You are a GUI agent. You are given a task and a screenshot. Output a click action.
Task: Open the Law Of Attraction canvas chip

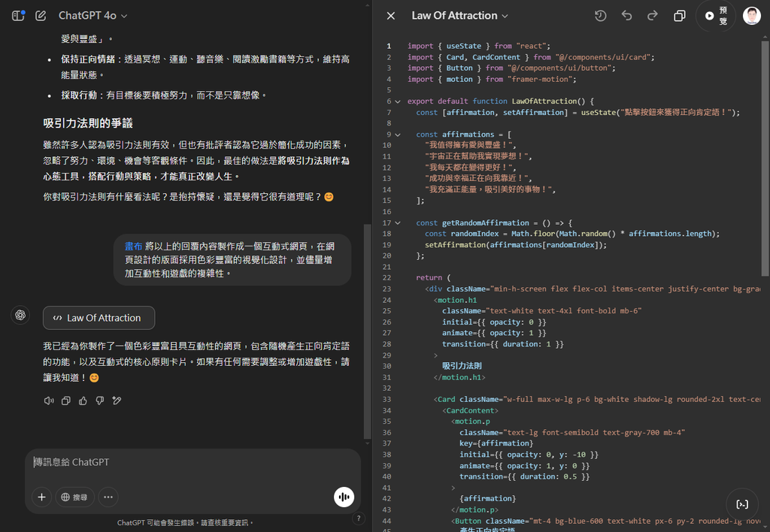99,318
